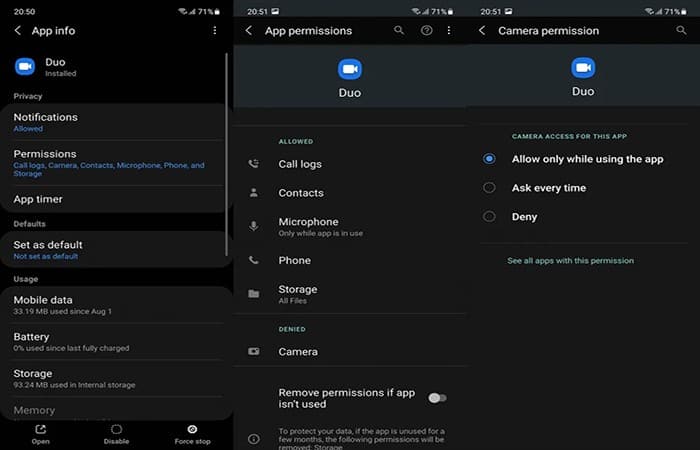Tap image notification icon in App permissions status bar
This screenshot has height=450, width=700.
[x=275, y=11]
